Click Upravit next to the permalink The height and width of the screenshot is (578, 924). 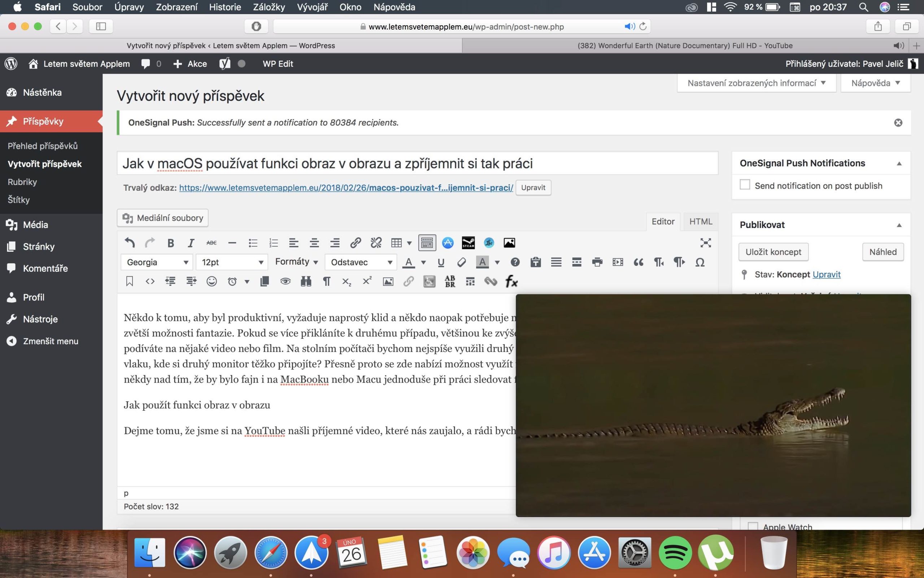(533, 188)
